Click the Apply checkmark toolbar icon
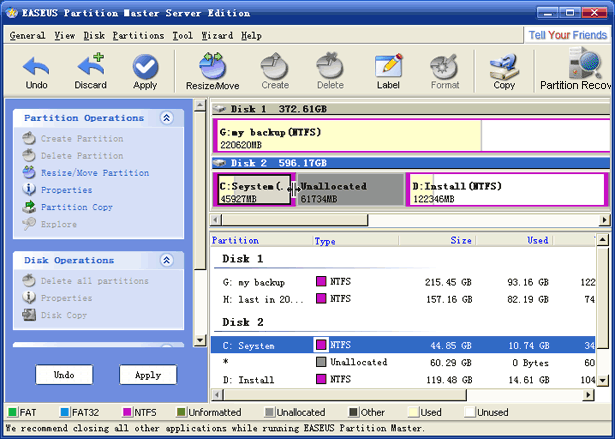Screen dimensions: 615x439 [x=145, y=72]
